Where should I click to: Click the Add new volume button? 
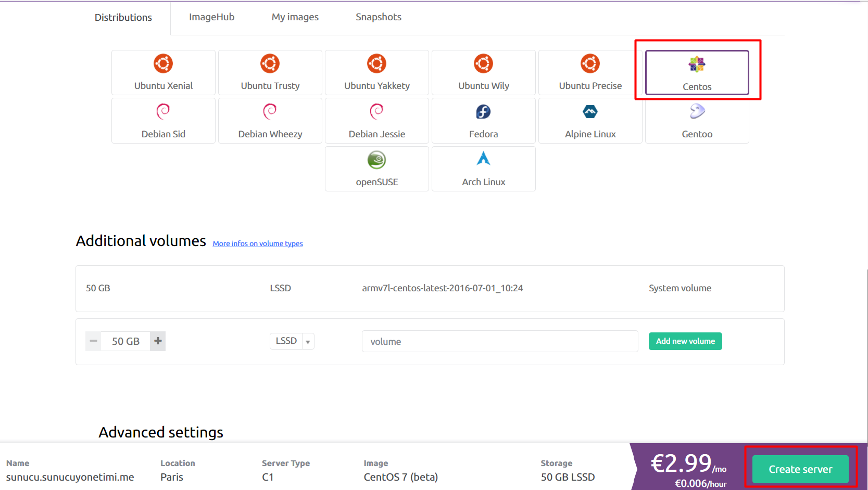coord(685,341)
